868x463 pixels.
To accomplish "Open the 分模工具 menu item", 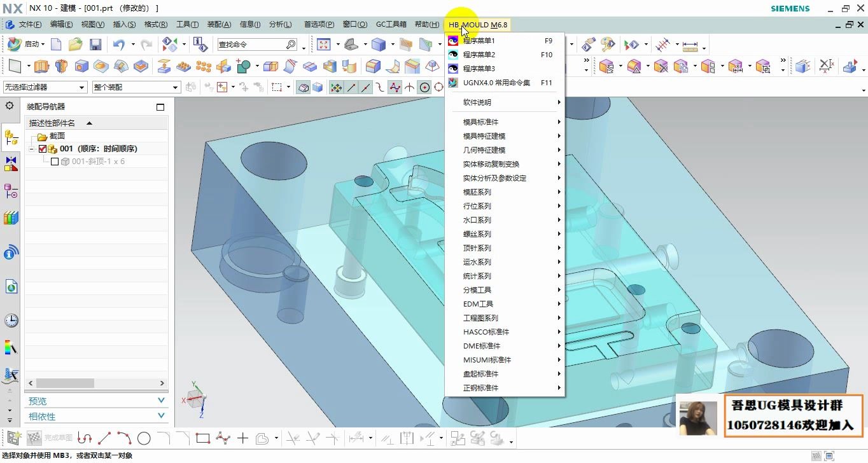I will pyautogui.click(x=505, y=290).
